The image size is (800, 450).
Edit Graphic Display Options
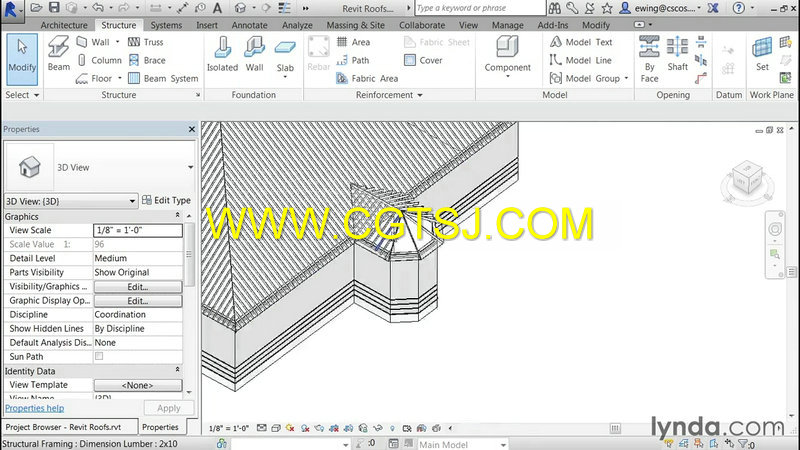(x=138, y=301)
